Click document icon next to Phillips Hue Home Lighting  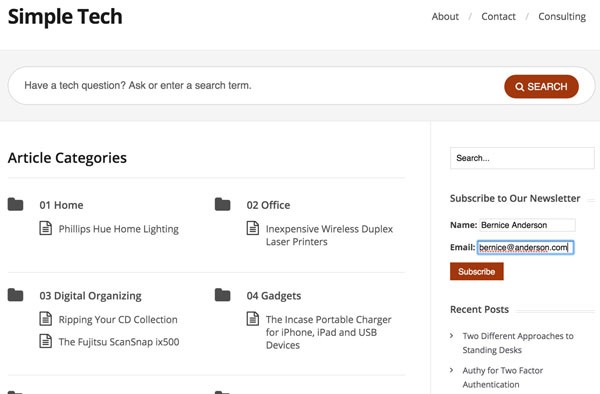[46, 228]
